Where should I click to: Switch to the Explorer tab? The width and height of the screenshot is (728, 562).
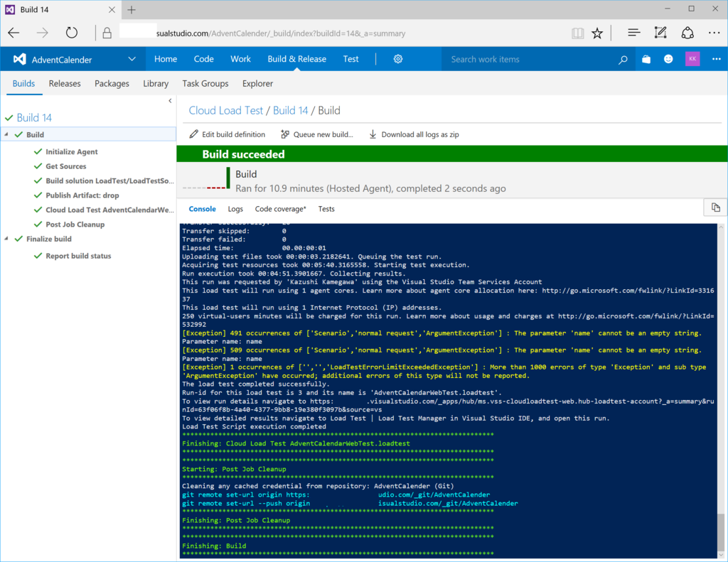tap(257, 84)
